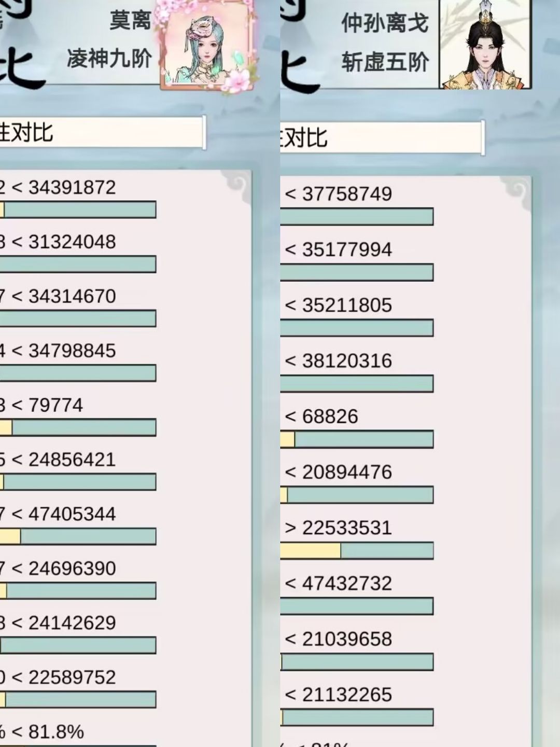Click the comparison bar under 47432732
Screen dimensions: 560x747
click(x=357, y=606)
